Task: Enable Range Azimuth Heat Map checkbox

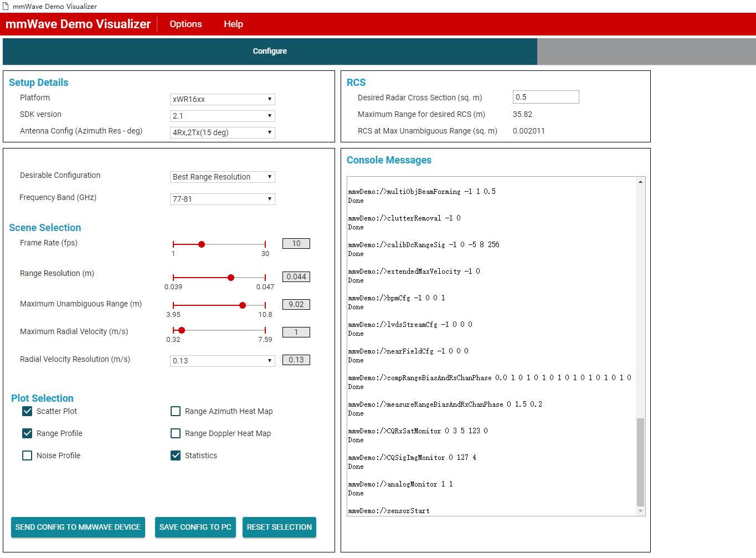Action: [x=176, y=411]
